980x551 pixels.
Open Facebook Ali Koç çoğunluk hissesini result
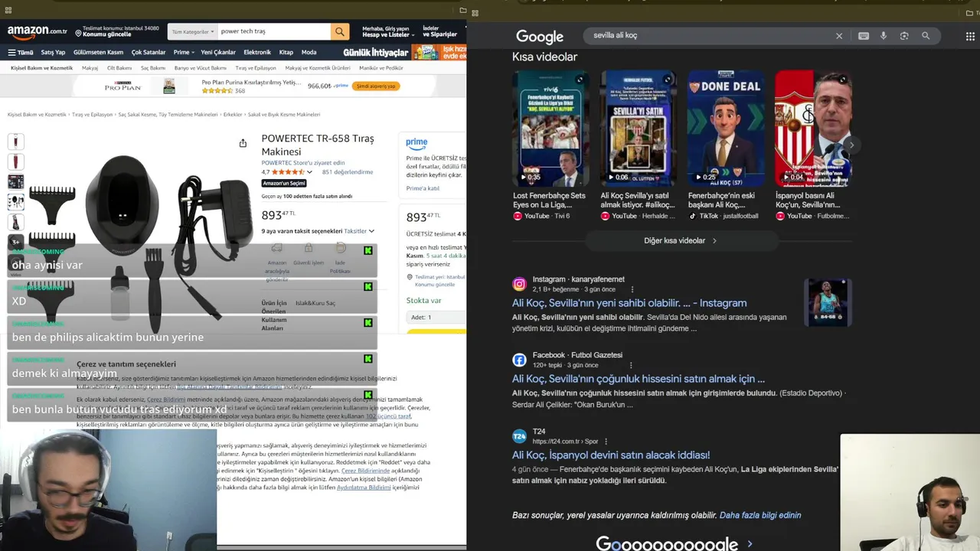639,379
